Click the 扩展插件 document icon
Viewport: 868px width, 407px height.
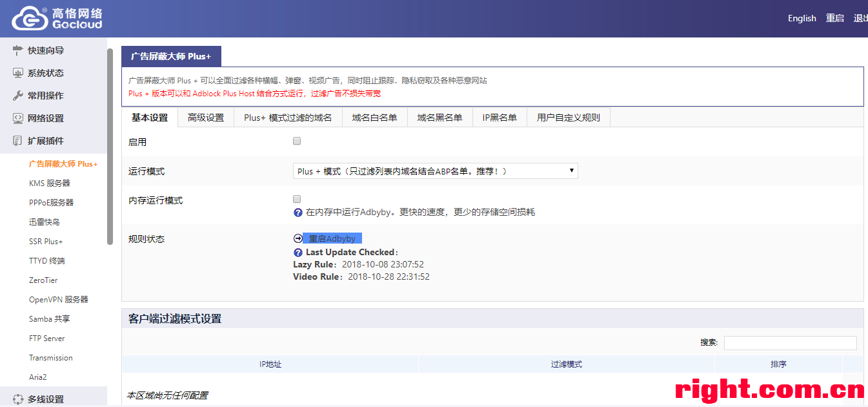(x=18, y=141)
